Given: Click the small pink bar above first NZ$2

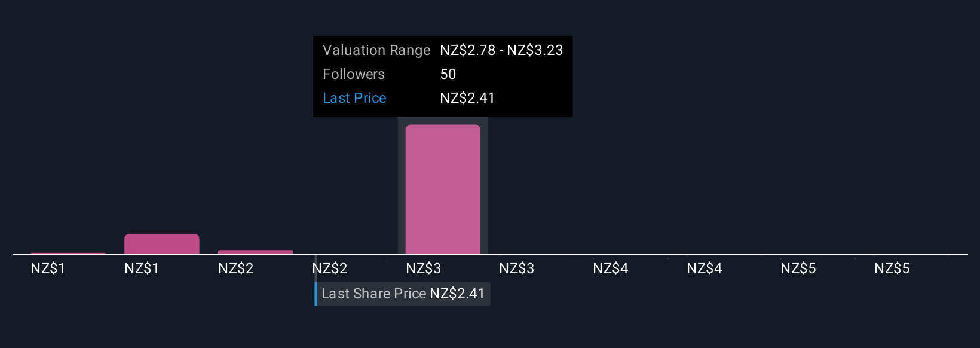Looking at the screenshot, I should (x=256, y=252).
